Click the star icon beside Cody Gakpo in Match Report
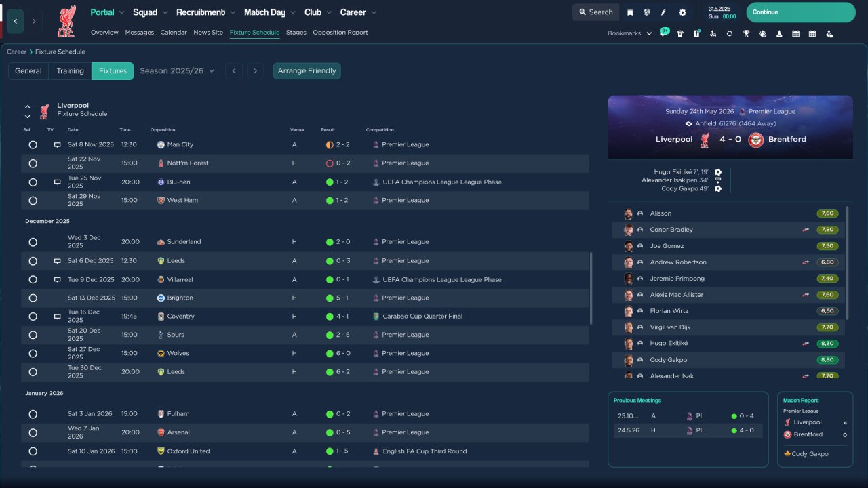Screen dimensions: 868x488 (x=787, y=453)
